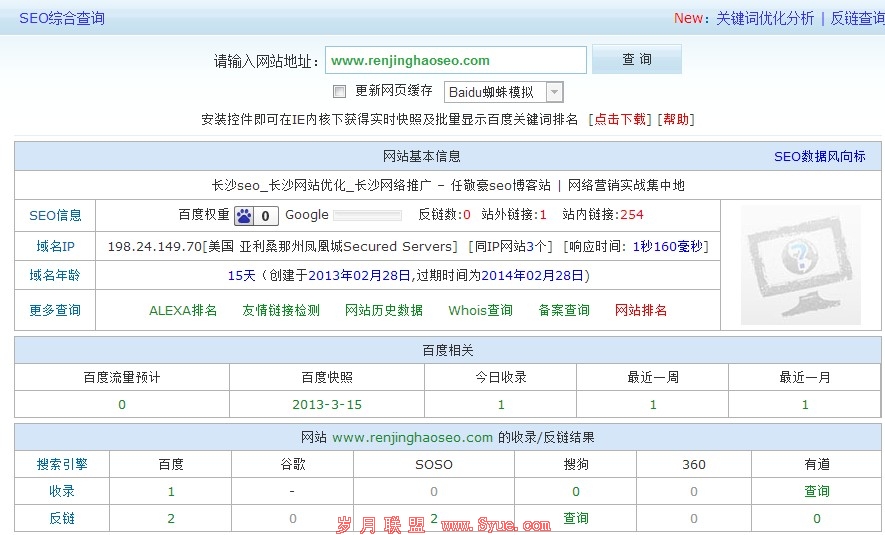Click the 最近一周 value 1
The width and height of the screenshot is (885, 535).
(x=653, y=405)
